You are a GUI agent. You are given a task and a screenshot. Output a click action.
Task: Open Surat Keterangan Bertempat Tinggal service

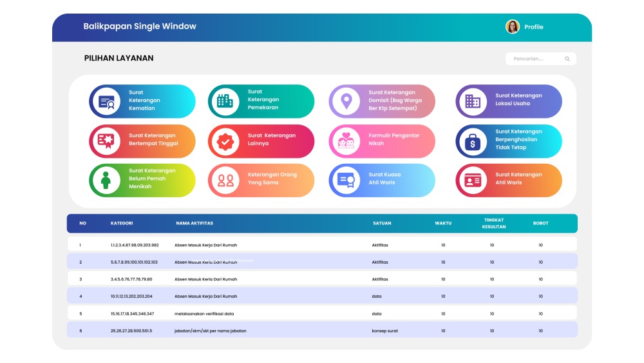pyautogui.click(x=152, y=140)
